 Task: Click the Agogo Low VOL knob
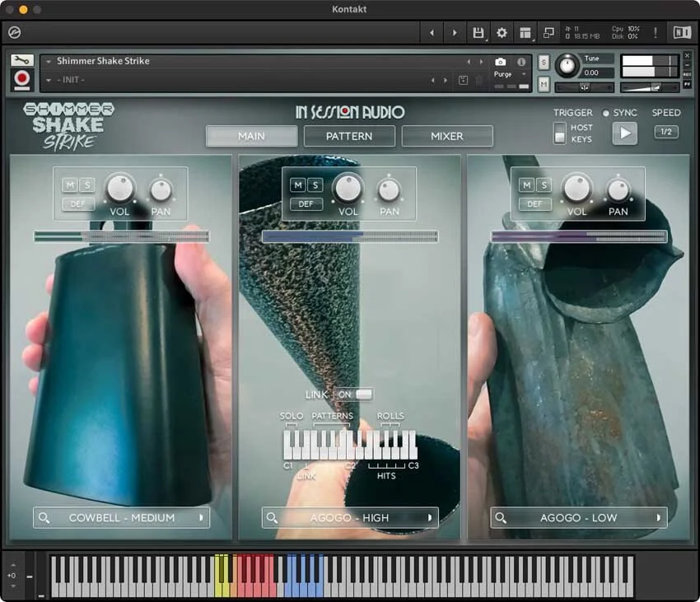(x=577, y=188)
